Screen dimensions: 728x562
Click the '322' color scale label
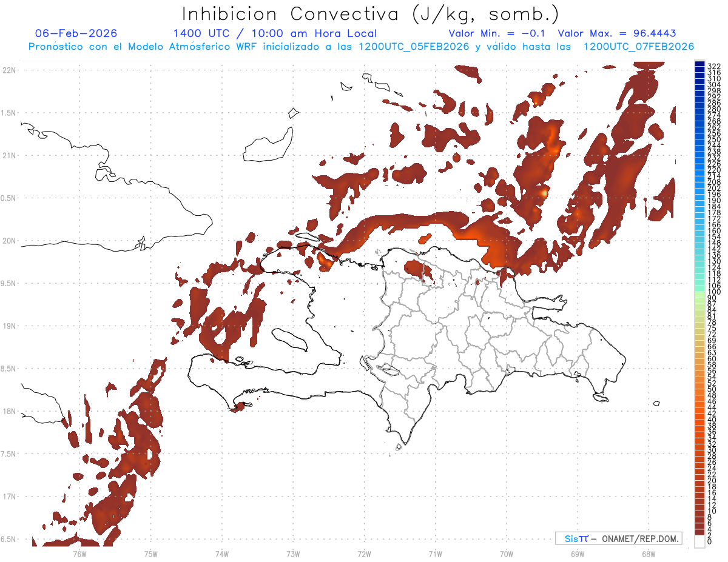pos(713,65)
